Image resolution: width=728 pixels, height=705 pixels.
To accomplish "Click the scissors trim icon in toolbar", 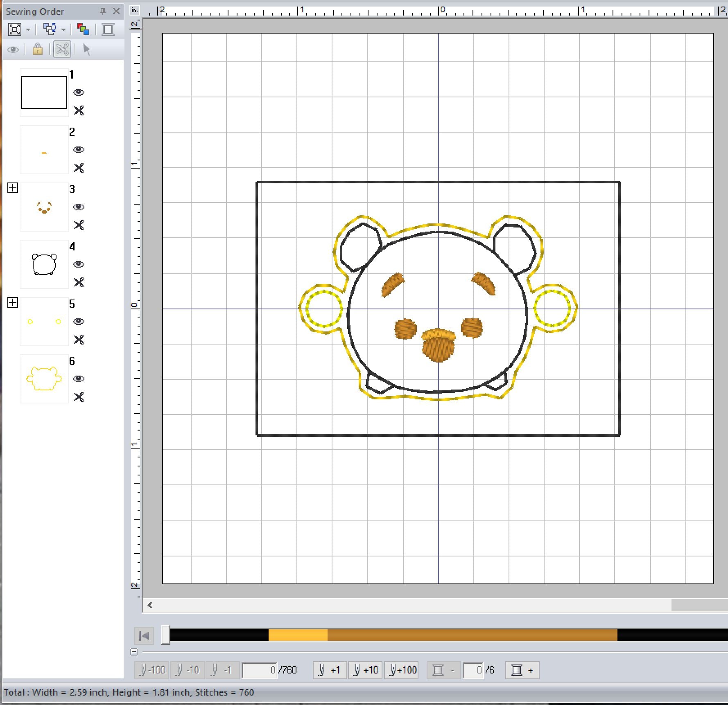I will [x=62, y=50].
